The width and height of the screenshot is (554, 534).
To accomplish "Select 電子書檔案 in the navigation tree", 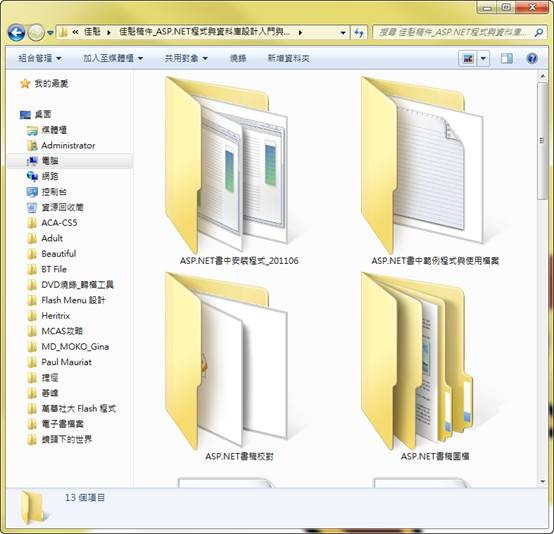I will [x=62, y=424].
